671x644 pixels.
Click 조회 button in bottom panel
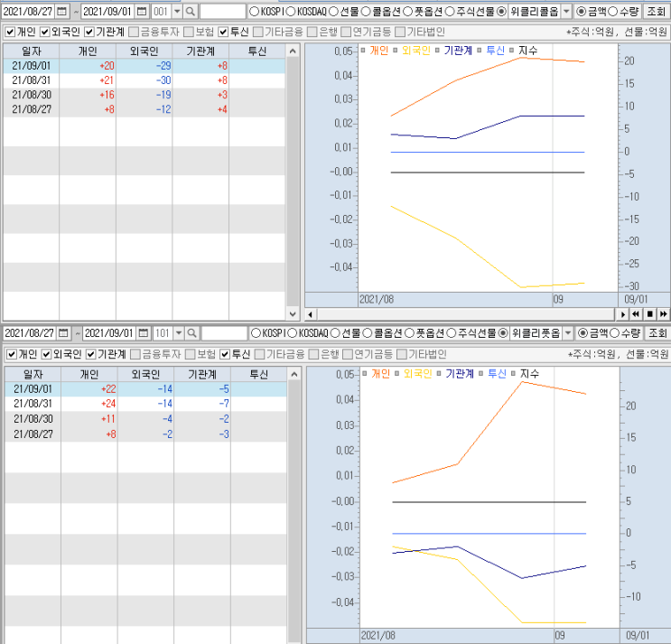click(x=658, y=333)
